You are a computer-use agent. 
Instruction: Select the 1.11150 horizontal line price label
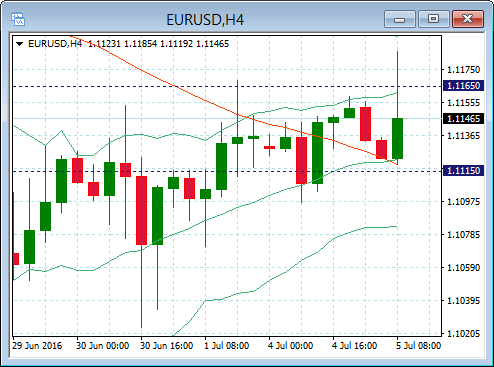click(463, 171)
